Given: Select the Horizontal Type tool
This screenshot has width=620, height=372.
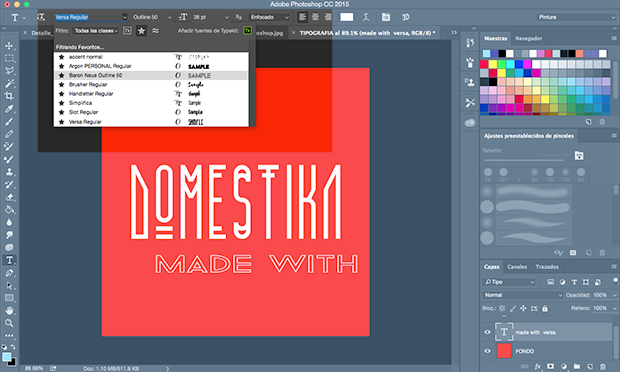Looking at the screenshot, I should click(9, 260).
